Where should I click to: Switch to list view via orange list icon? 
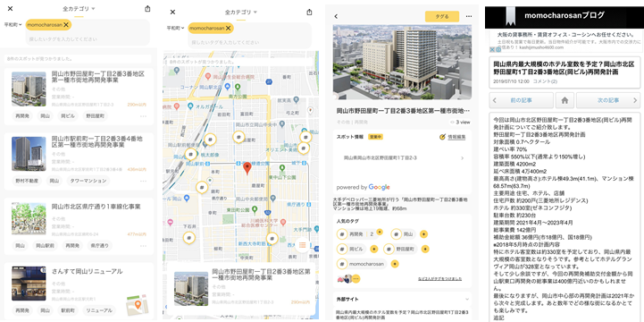[303, 245]
